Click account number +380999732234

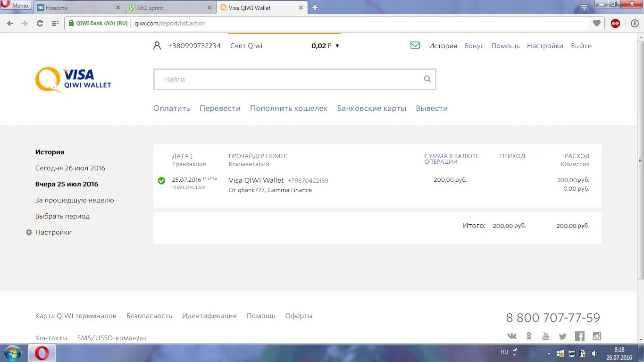point(194,46)
